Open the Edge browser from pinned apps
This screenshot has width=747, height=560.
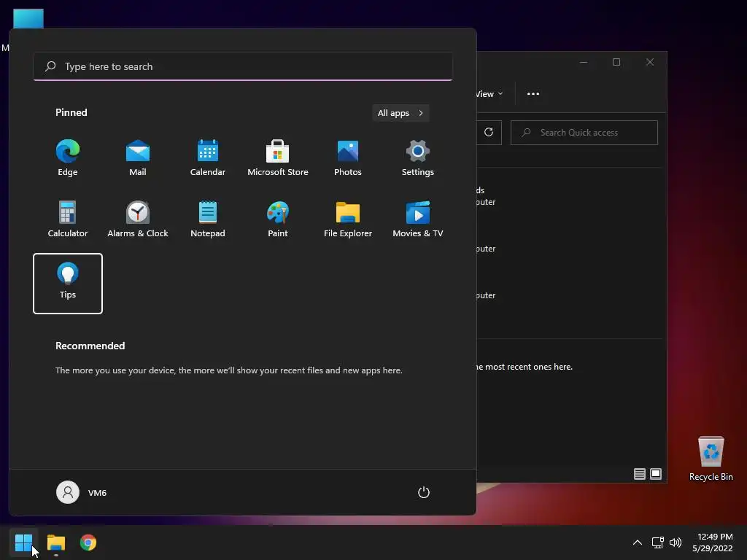coord(68,157)
